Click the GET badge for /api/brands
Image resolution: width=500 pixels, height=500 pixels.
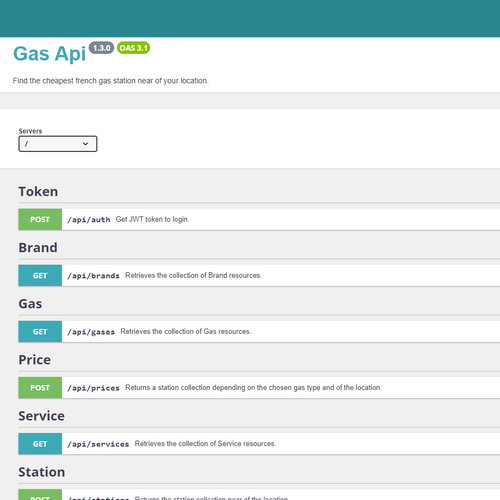[40, 275]
